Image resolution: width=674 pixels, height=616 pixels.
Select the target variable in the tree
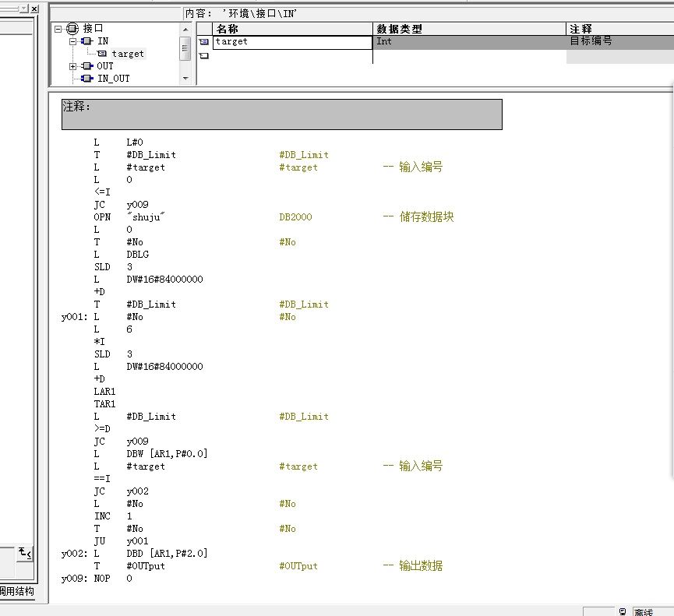coord(128,54)
